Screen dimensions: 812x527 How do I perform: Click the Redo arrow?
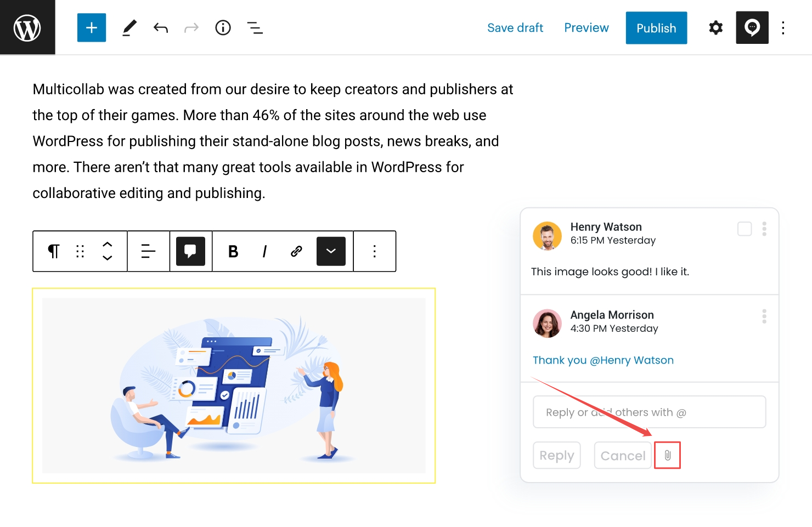[191, 27]
